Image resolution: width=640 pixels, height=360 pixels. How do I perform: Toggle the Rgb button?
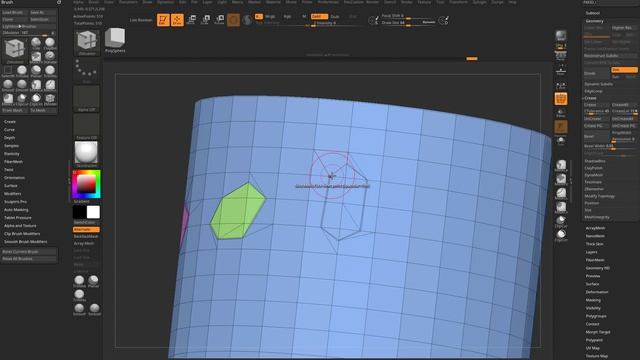pos(287,16)
